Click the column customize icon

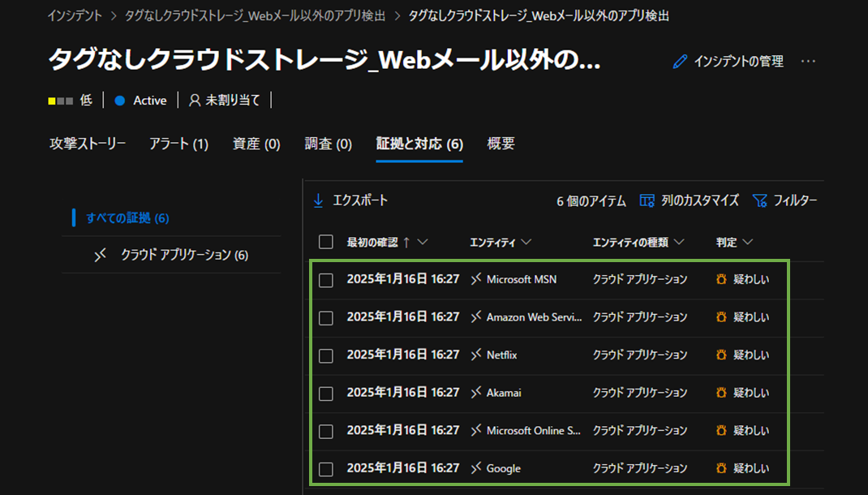tap(647, 200)
